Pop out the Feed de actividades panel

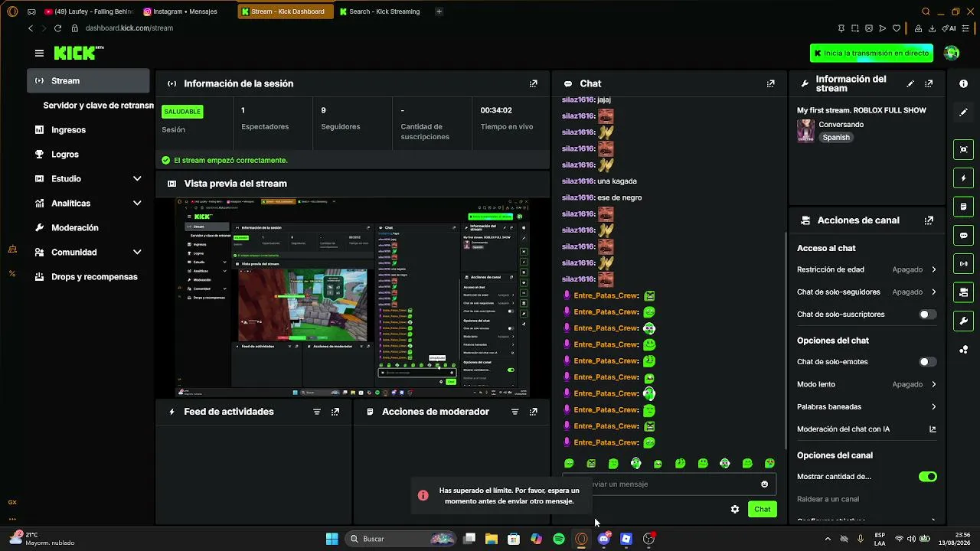pos(335,412)
